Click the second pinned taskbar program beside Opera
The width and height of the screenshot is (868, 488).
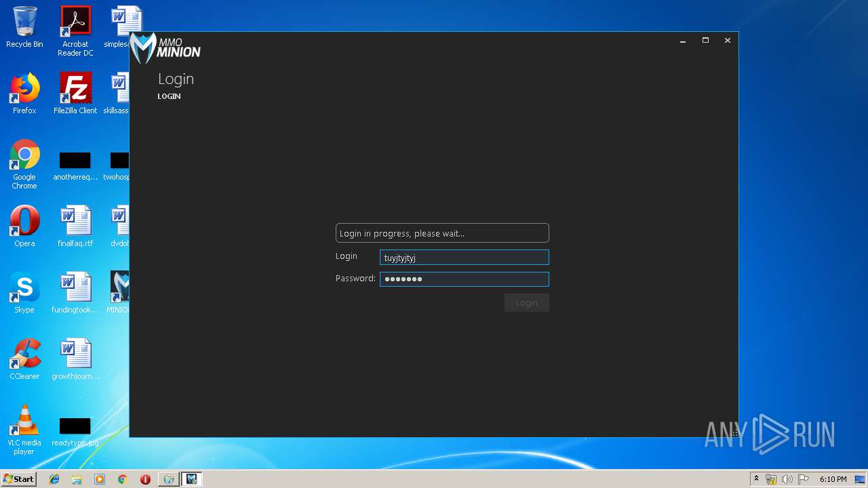169,479
